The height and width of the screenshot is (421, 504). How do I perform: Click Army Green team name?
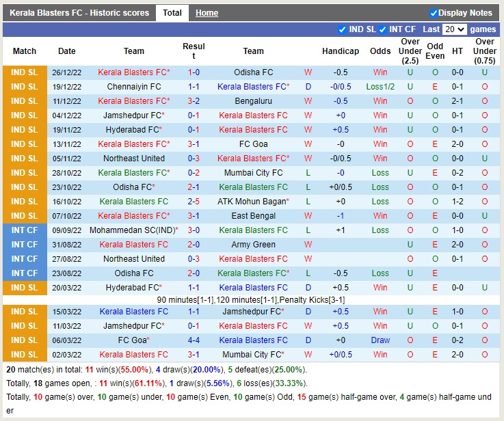(253, 245)
